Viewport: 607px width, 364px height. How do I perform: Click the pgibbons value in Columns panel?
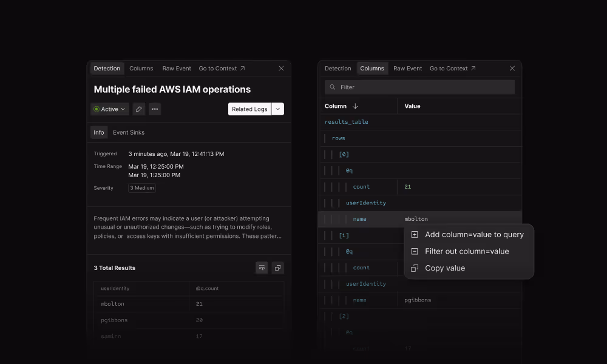[418, 300]
